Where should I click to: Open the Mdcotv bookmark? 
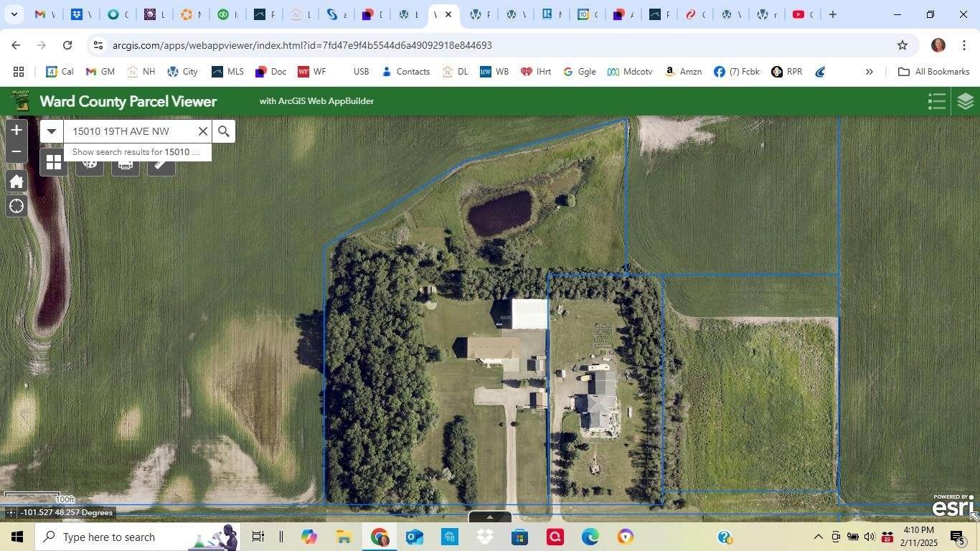pos(630,72)
